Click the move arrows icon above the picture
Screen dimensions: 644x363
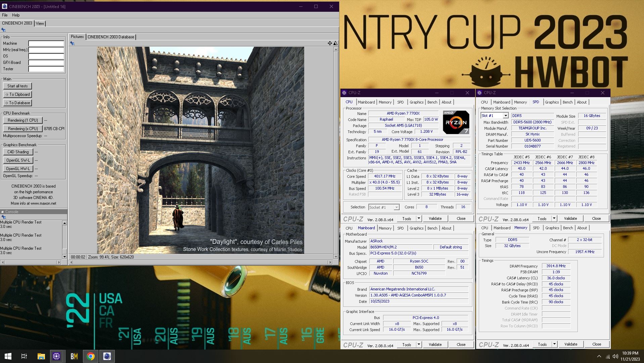tap(330, 43)
